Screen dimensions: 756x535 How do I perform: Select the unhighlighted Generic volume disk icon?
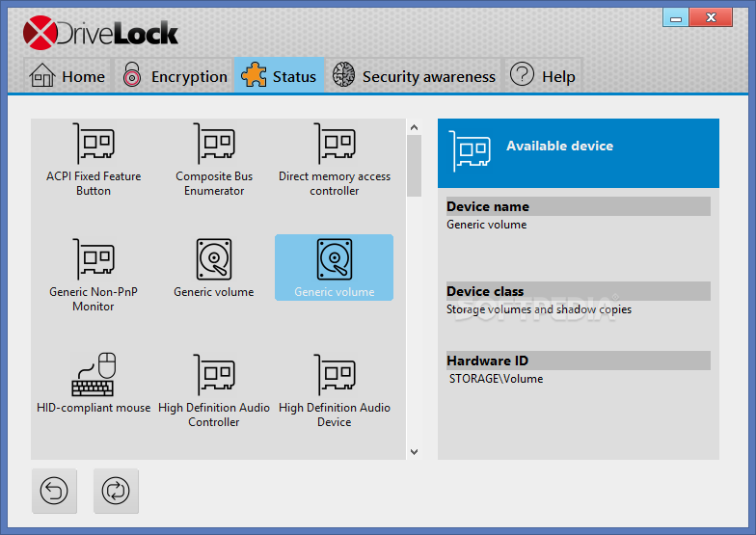point(214,258)
